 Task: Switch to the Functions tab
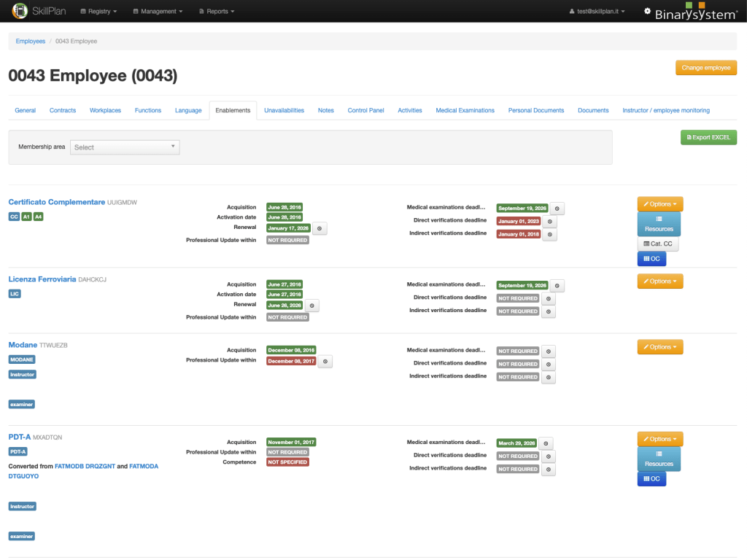147,111
